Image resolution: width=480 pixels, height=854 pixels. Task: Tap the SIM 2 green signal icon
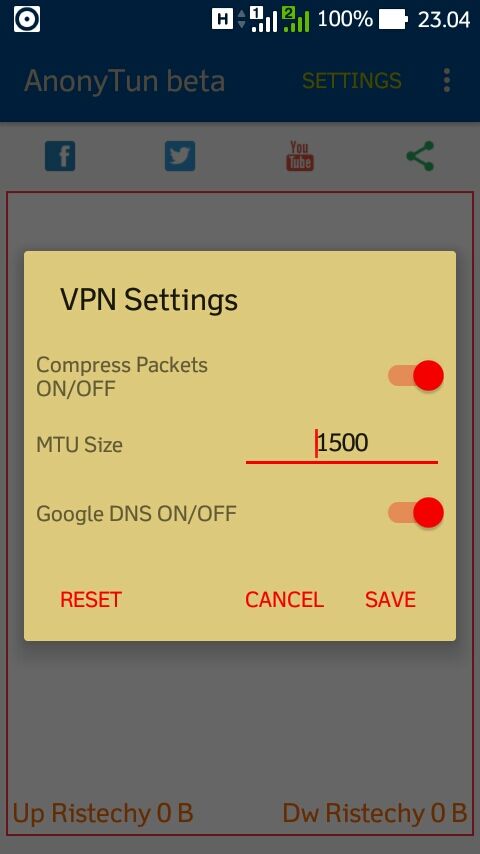pyautogui.click(x=296, y=19)
